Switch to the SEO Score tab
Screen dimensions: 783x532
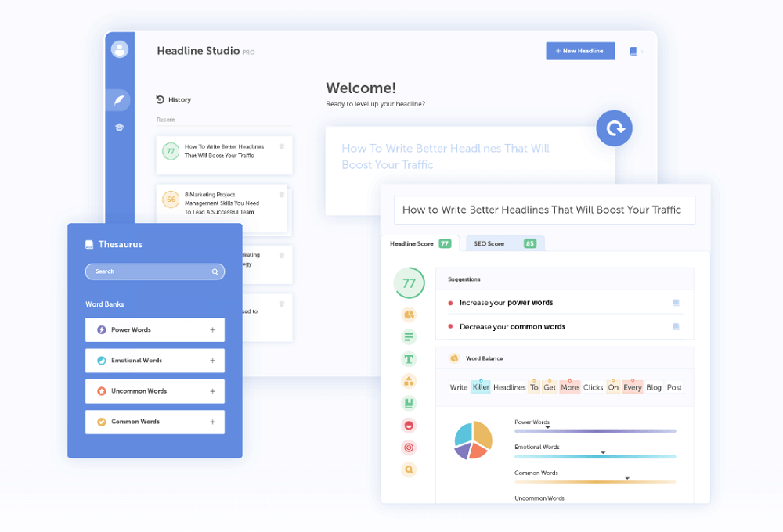505,243
